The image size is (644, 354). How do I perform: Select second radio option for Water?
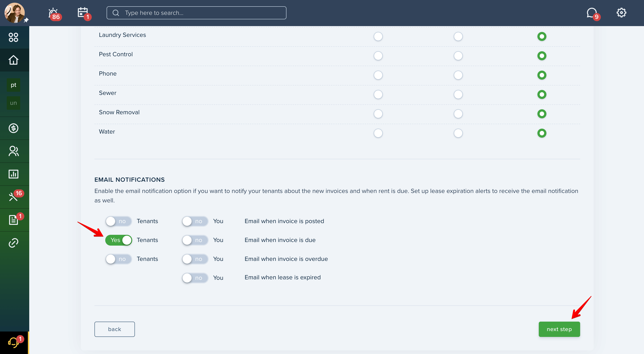[x=458, y=133]
